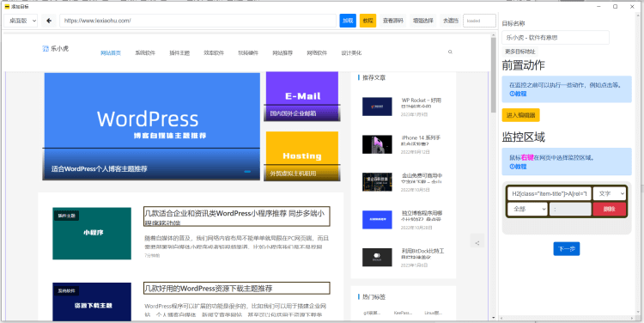Click the iPhone 14 recommended article thumbnail
This screenshot has height=323, width=644.
tap(377, 144)
